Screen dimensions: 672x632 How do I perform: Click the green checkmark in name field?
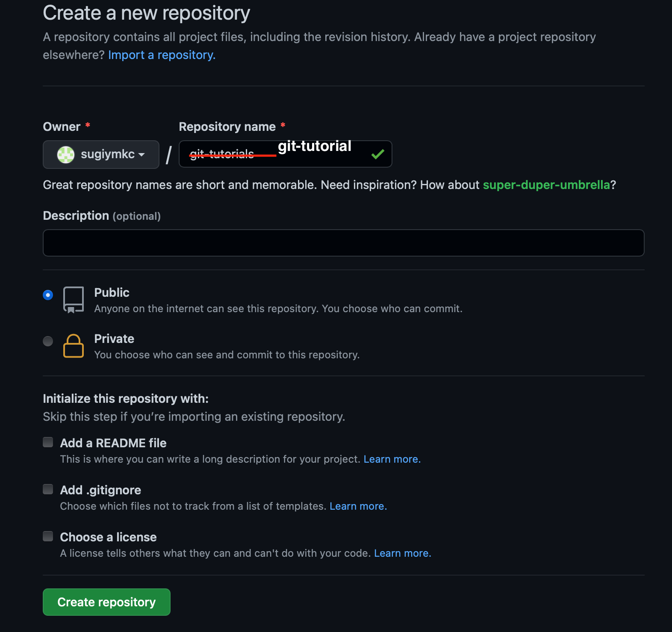point(377,154)
